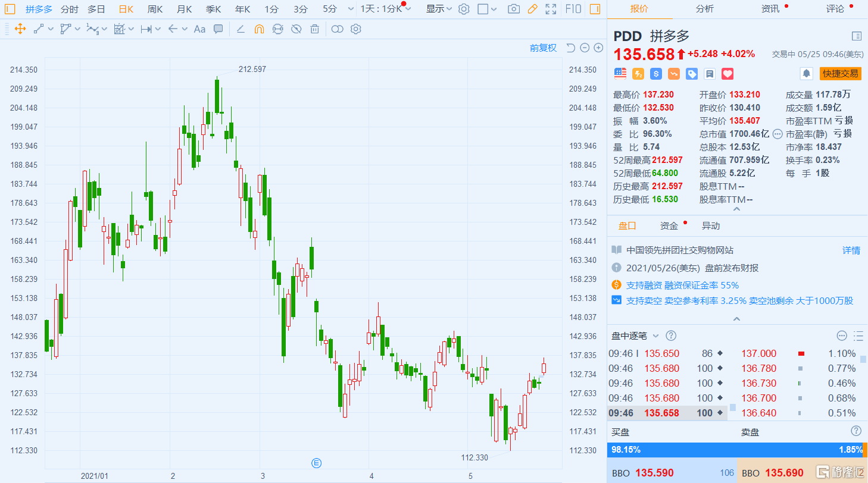Toggle the magnet snap tool

[x=259, y=29]
